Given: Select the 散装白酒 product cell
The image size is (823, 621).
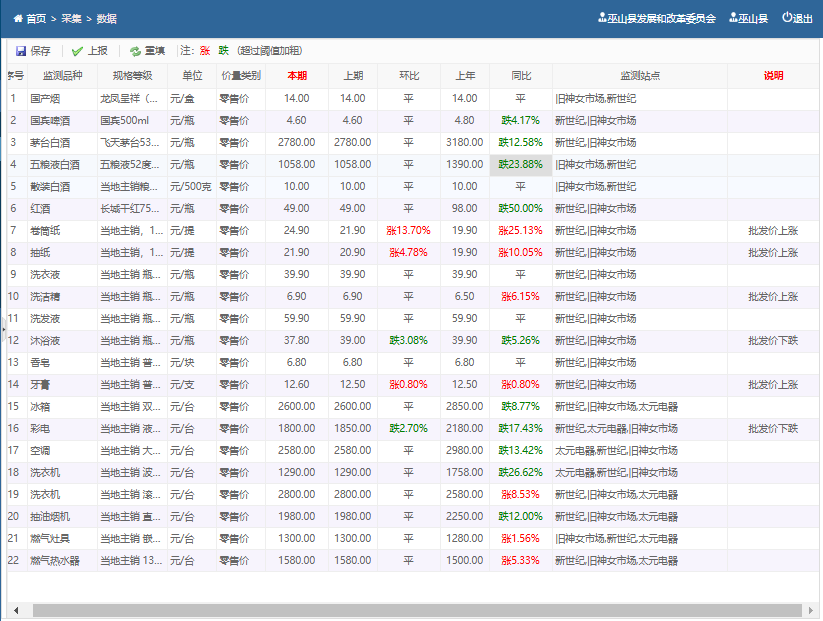Looking at the screenshot, I should coord(62,187).
